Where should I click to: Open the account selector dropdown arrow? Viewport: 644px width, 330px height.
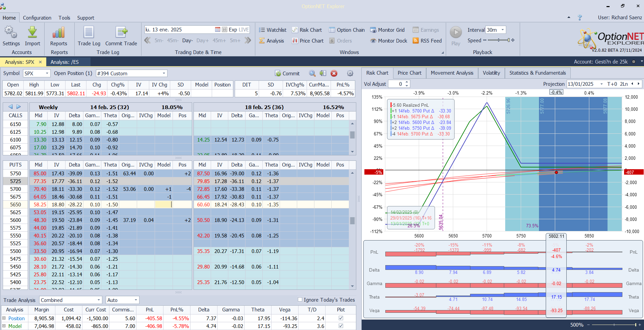pyautogui.click(x=642, y=61)
